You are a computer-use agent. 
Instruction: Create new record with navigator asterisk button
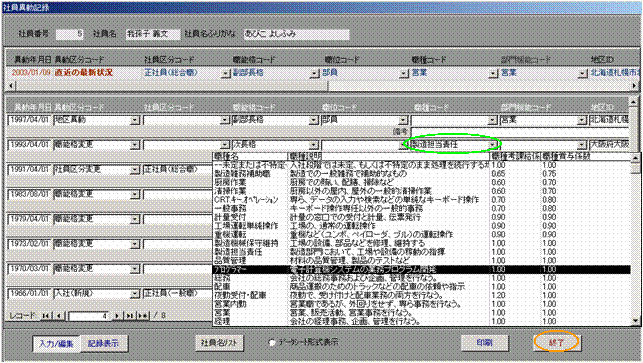143,315
